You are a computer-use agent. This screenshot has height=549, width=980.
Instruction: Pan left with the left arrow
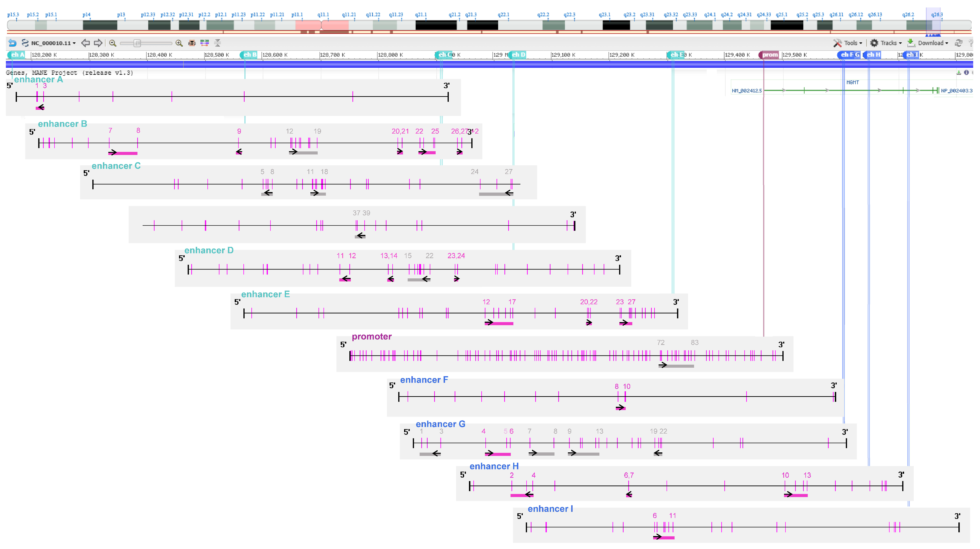86,43
